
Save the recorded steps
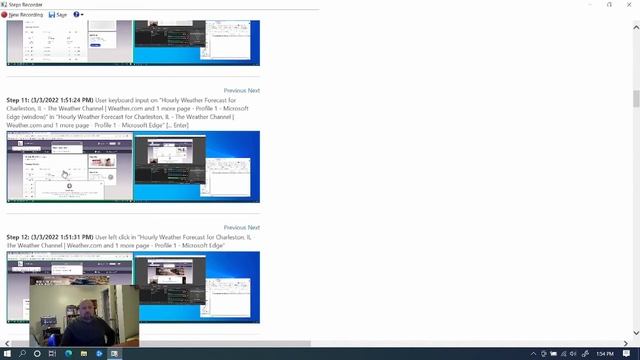point(58,15)
